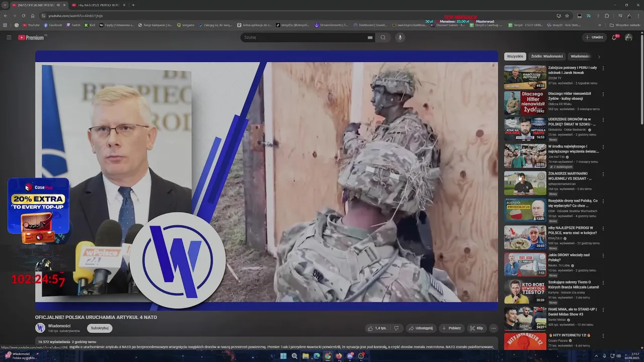The height and width of the screenshot is (362, 644).
Task: Open Windows taskbar search icon
Action: coord(294,356)
